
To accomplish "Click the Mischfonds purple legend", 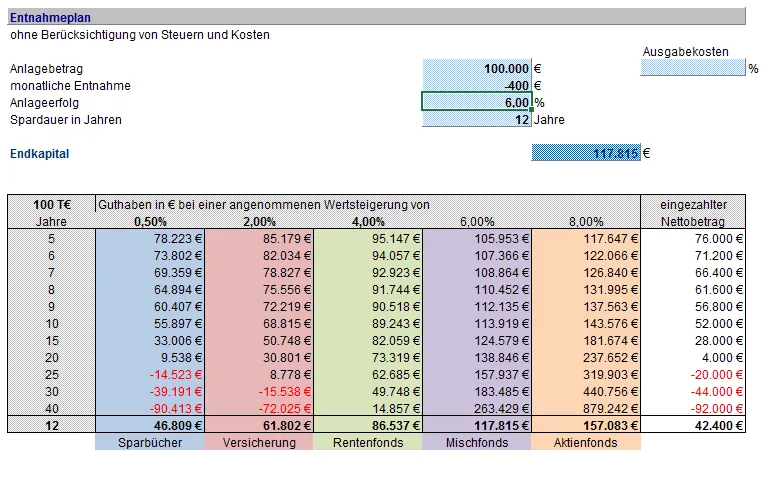I will (477, 442).
